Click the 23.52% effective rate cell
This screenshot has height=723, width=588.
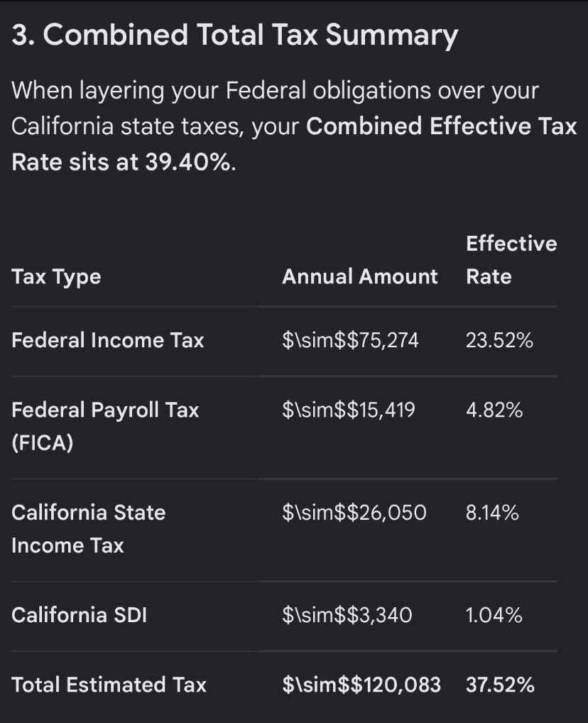(499, 340)
